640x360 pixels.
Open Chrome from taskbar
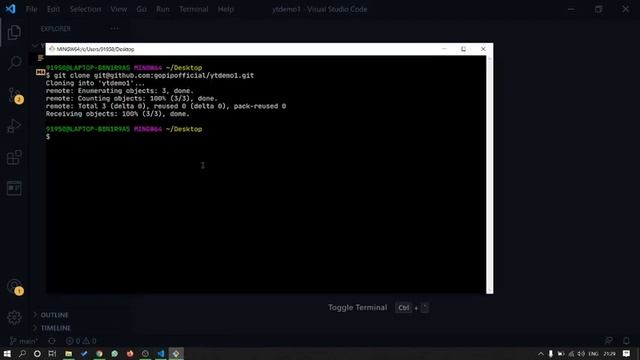(99, 353)
